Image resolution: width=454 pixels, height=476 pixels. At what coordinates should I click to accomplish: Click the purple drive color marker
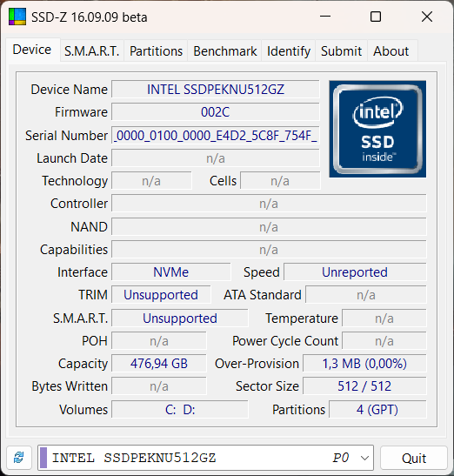coord(43,458)
